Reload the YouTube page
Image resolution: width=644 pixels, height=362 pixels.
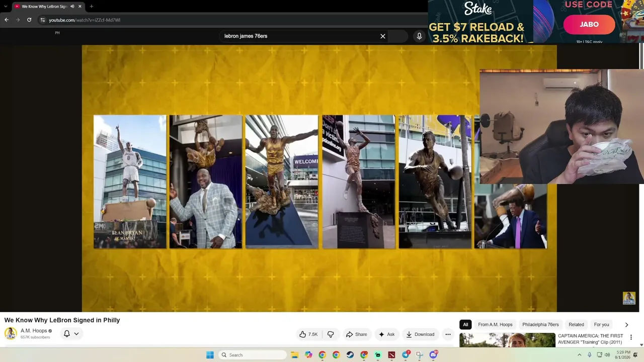[x=29, y=20]
